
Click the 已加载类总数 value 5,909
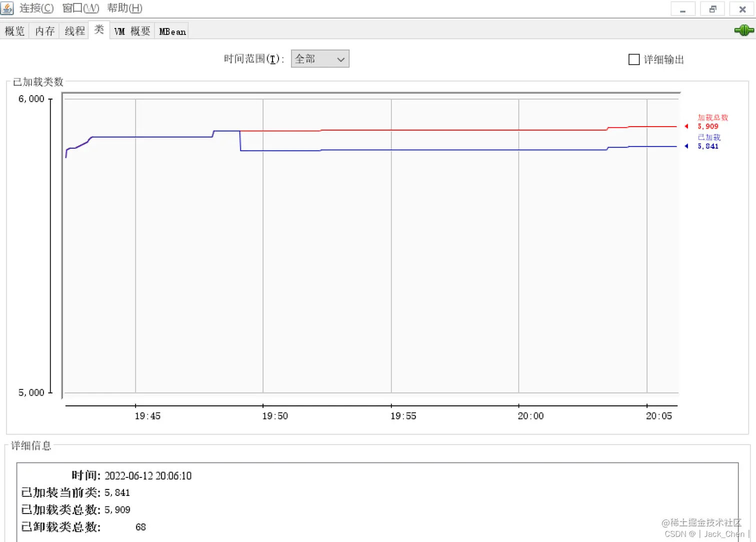tap(117, 510)
